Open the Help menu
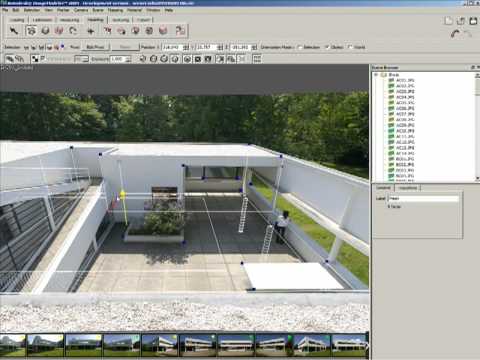The image size is (480, 360). point(169,10)
